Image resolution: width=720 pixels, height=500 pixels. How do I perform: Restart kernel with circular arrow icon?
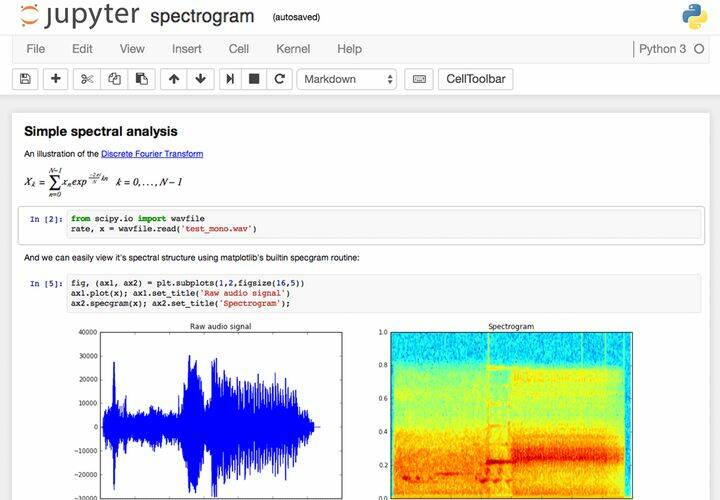279,79
